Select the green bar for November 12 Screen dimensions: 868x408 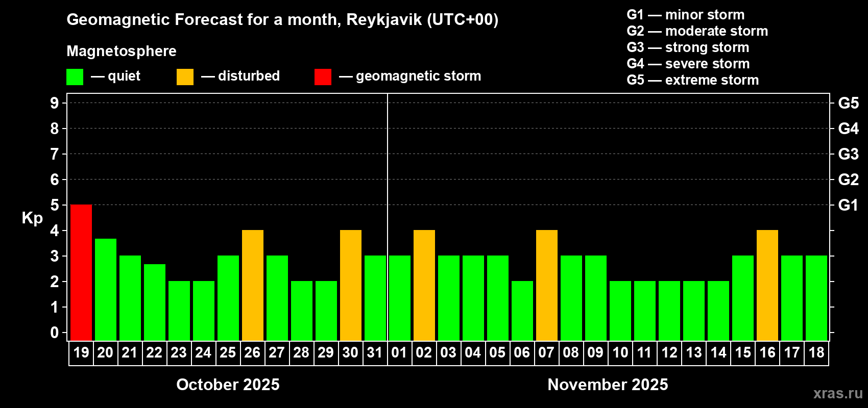point(669,311)
